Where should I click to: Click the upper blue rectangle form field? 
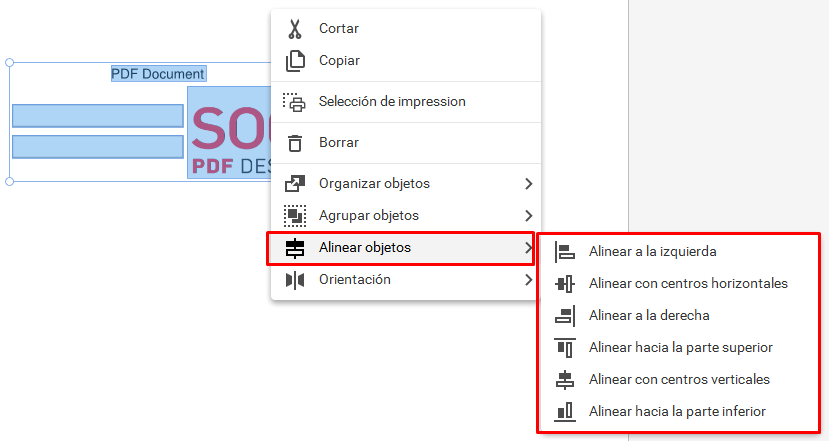tap(98, 116)
